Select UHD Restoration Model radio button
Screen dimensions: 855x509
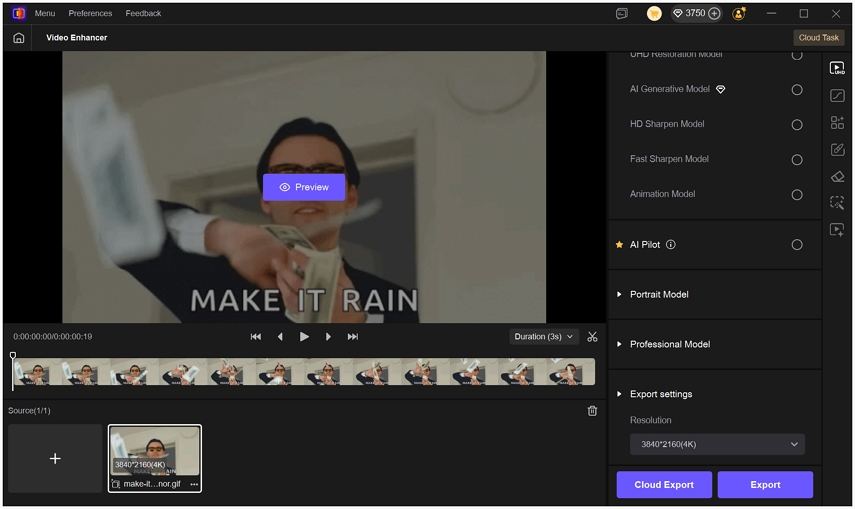coord(797,55)
